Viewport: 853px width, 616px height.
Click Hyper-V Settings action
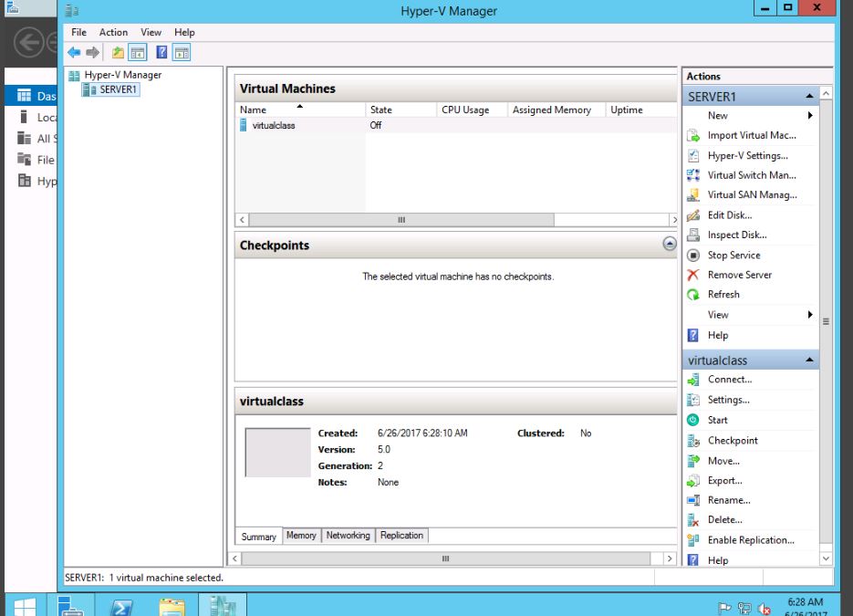(747, 155)
